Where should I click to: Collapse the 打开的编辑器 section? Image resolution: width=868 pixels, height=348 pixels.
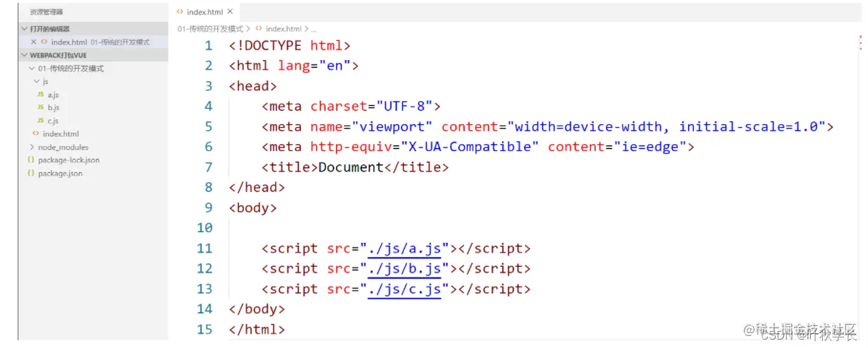25,29
